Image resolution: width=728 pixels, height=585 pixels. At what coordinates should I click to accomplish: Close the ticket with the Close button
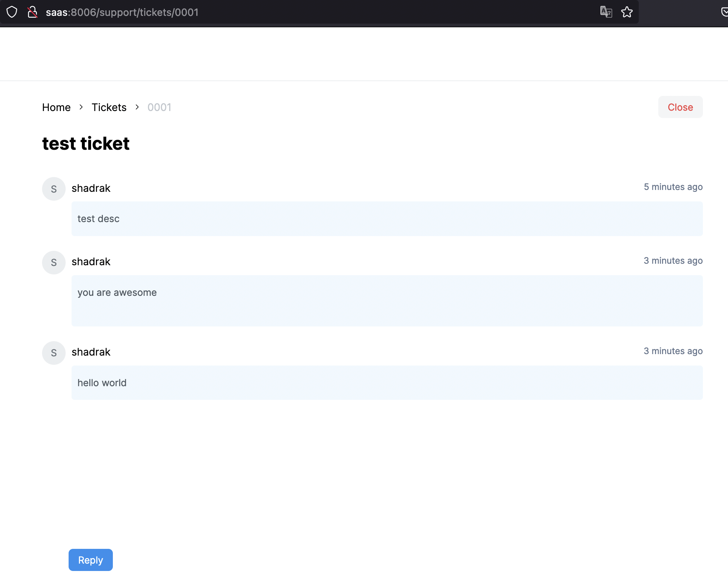click(680, 107)
